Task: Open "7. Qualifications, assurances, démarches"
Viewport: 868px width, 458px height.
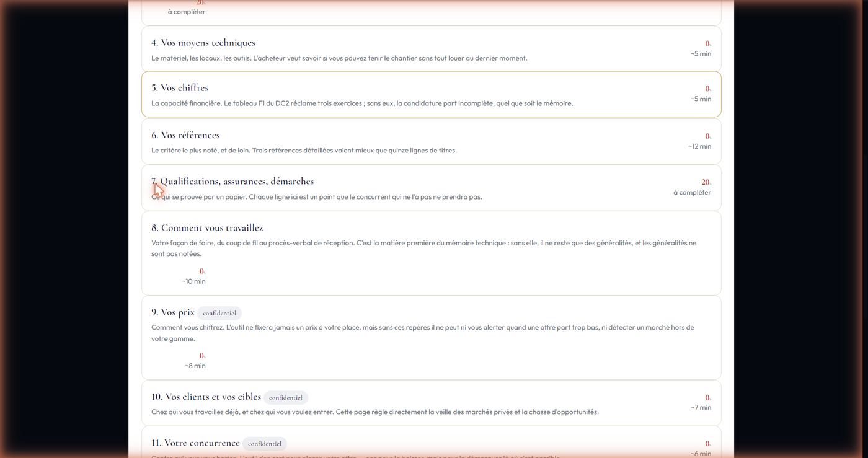Action: (x=431, y=188)
